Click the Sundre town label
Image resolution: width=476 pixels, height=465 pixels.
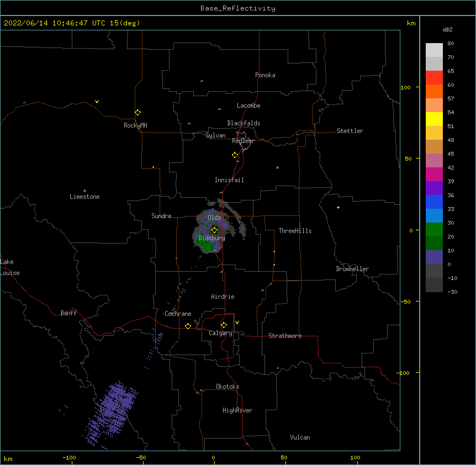pyautogui.click(x=161, y=216)
